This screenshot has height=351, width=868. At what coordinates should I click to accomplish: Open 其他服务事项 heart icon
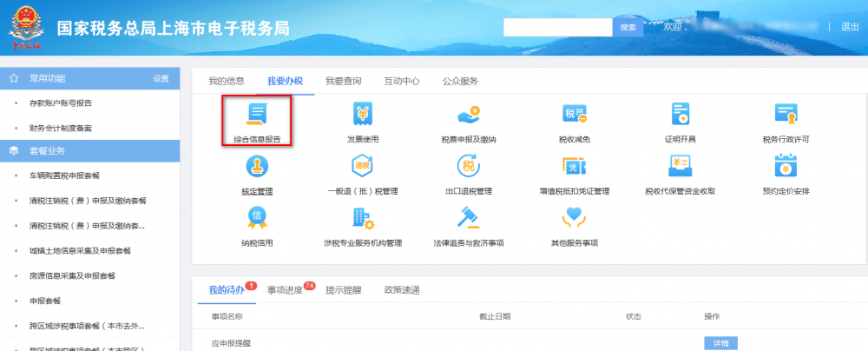[574, 218]
